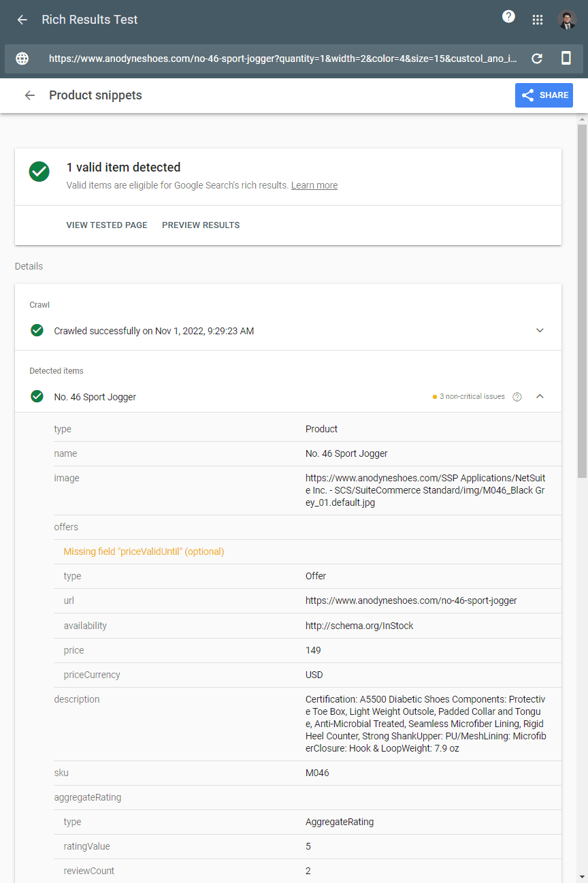Click the 'Offer' type value

(x=316, y=576)
